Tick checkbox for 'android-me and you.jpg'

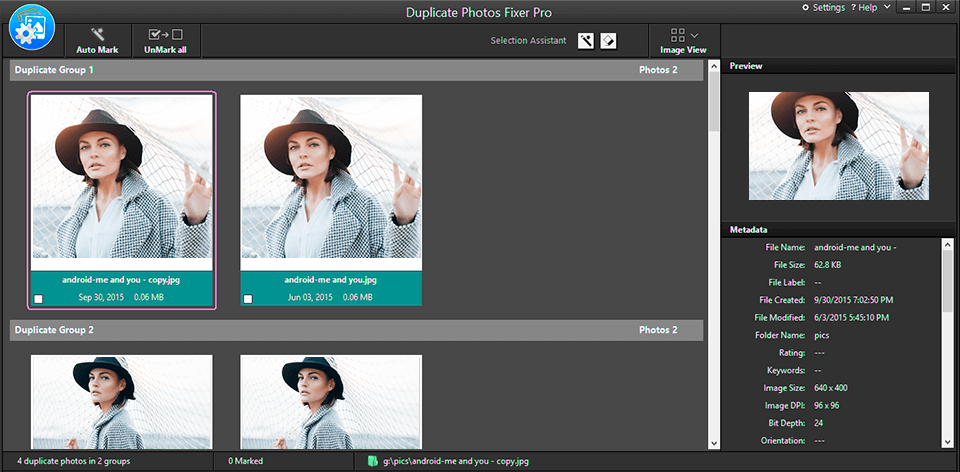tap(248, 299)
